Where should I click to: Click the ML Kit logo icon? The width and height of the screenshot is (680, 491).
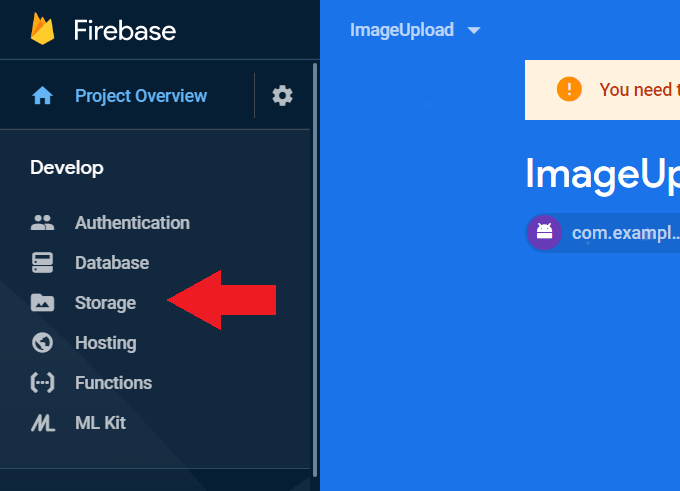click(42, 423)
